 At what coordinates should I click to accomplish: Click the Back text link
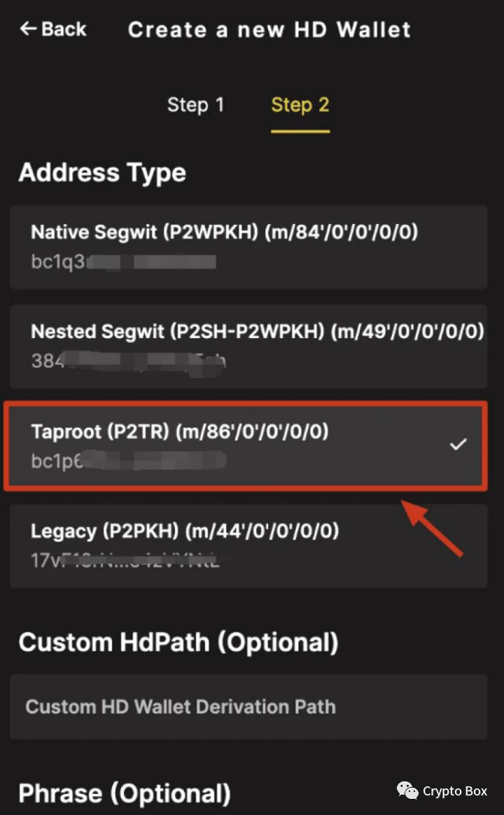coord(64,29)
